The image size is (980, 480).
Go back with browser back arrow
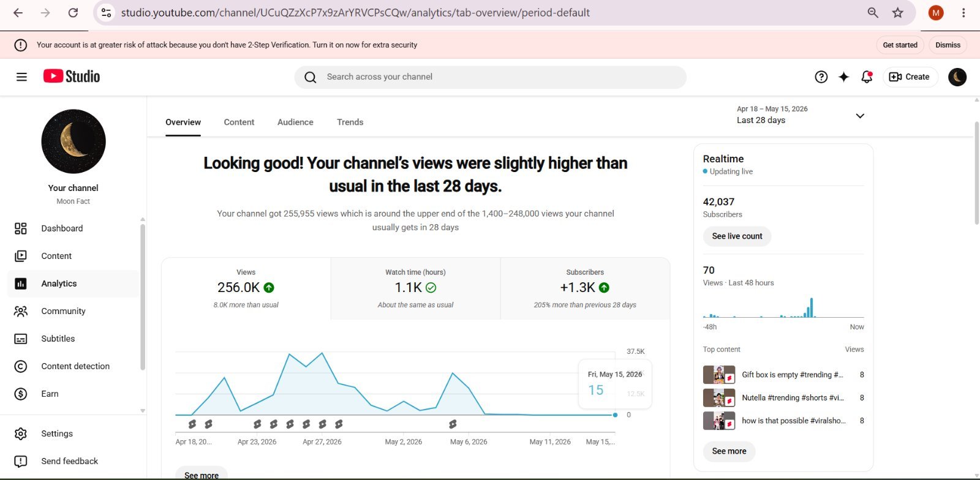(18, 12)
